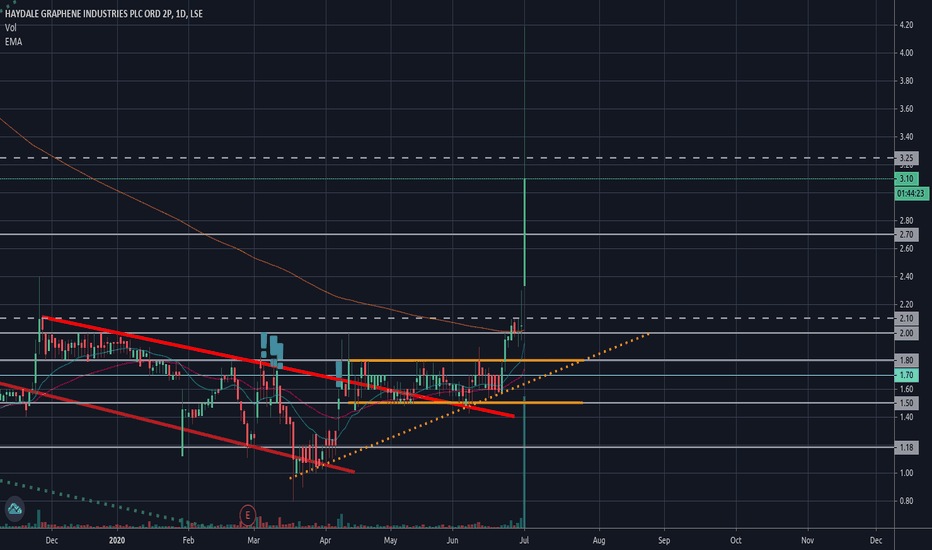Click the Nov label on time axis

pyautogui.click(x=807, y=540)
